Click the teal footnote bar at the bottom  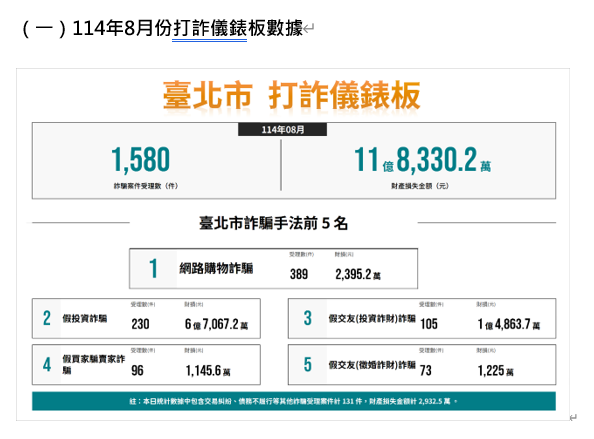point(294,401)
